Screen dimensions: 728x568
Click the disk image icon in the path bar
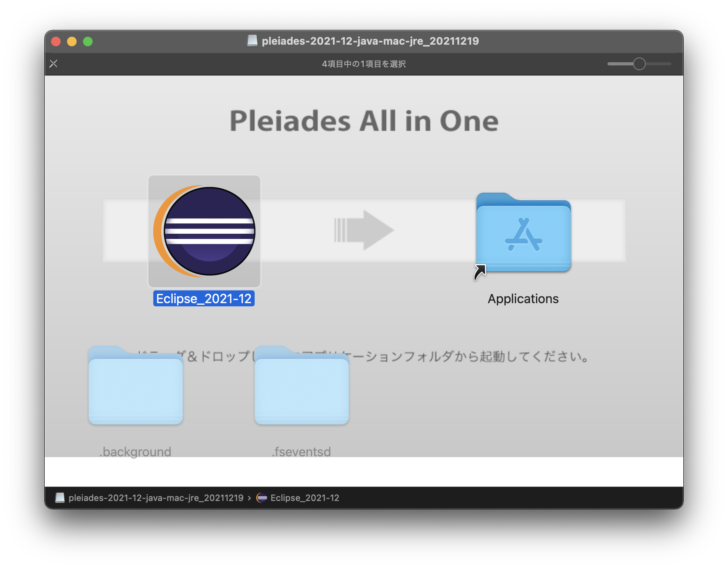pyautogui.click(x=59, y=497)
